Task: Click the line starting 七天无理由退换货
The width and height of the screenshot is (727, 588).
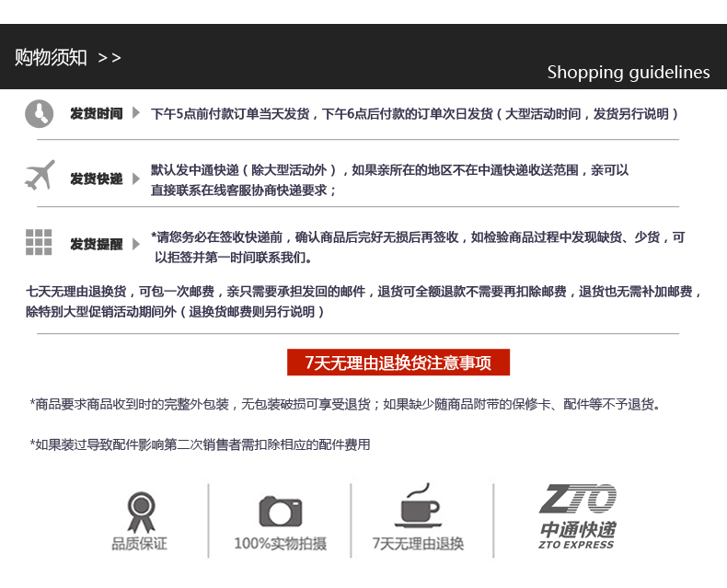Action: [x=363, y=291]
